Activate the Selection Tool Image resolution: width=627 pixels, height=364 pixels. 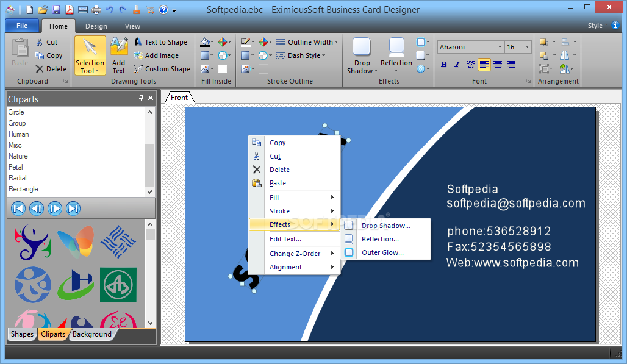90,55
